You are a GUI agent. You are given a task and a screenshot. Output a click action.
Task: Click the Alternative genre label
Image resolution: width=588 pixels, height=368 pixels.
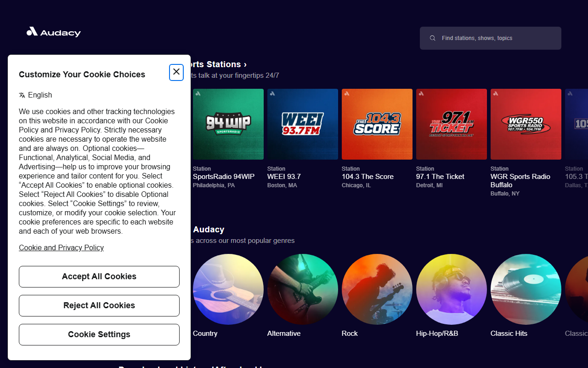tap(284, 333)
